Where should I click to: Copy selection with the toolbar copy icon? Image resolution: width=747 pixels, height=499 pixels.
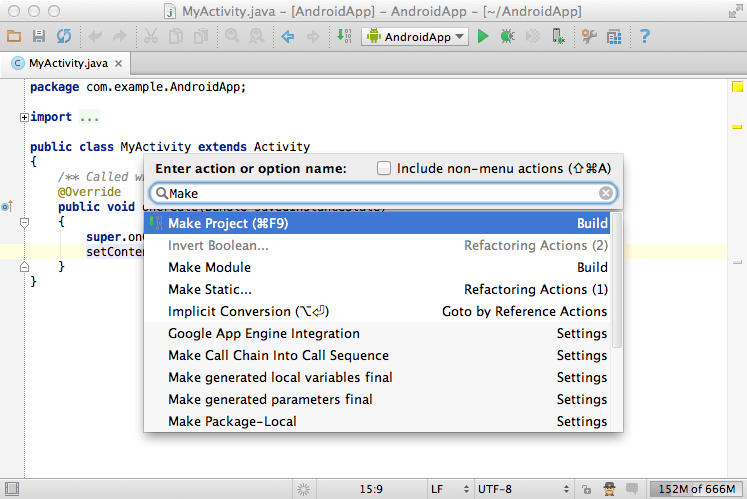[176, 36]
